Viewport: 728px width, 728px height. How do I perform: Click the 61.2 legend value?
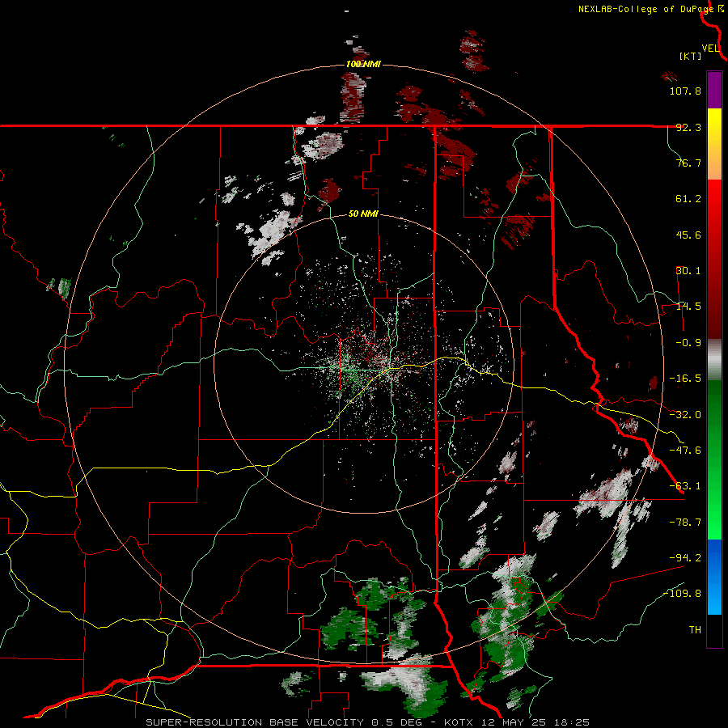click(688, 199)
